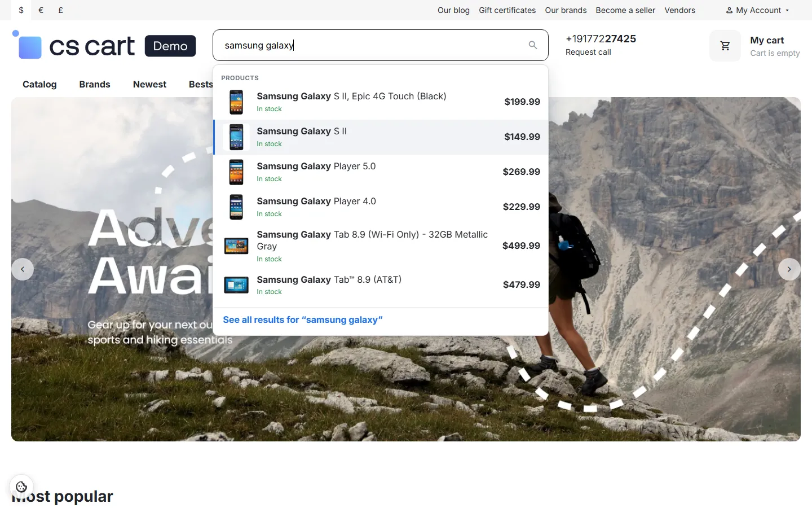Open Gift certificates link

tap(507, 10)
